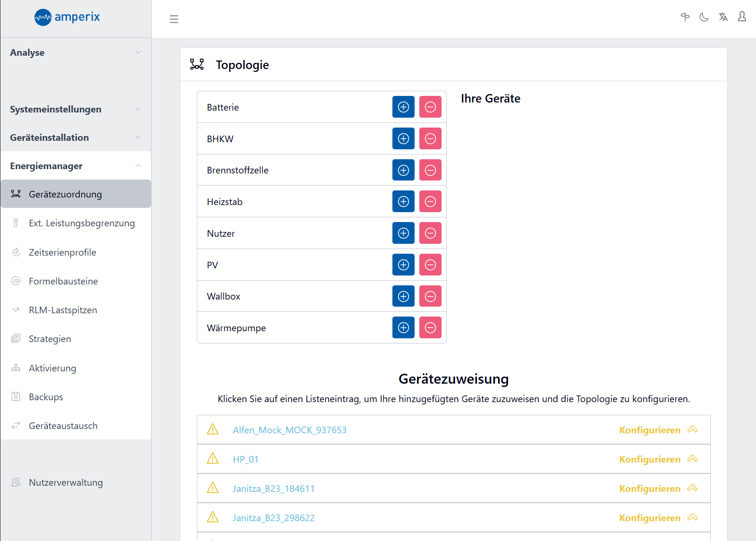
Task: Open the user profile icon
Action: tap(742, 17)
